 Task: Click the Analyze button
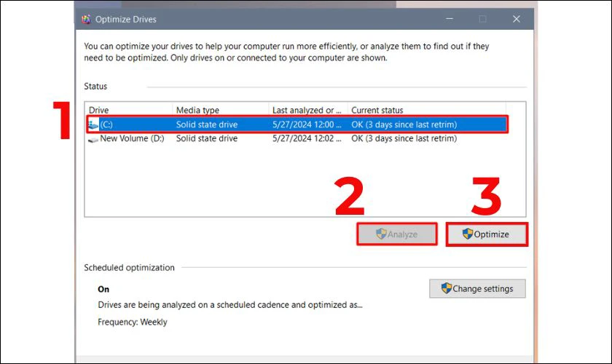[397, 234]
